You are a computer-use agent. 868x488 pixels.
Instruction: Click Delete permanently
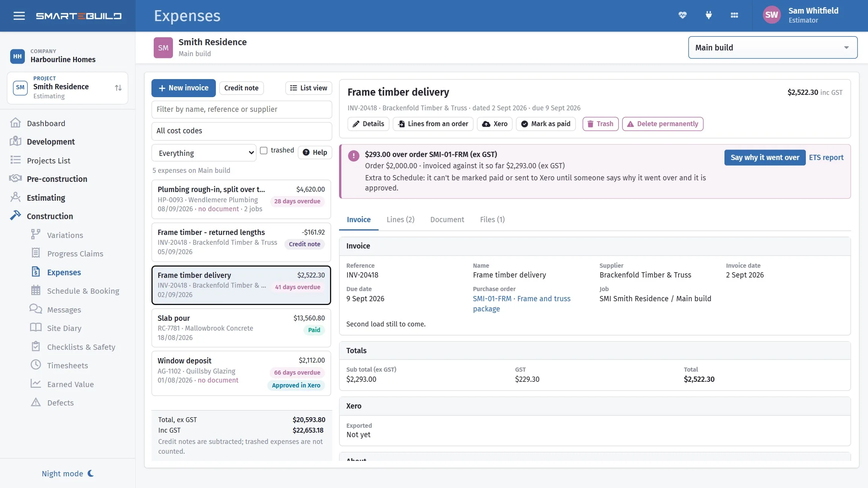[x=663, y=124]
